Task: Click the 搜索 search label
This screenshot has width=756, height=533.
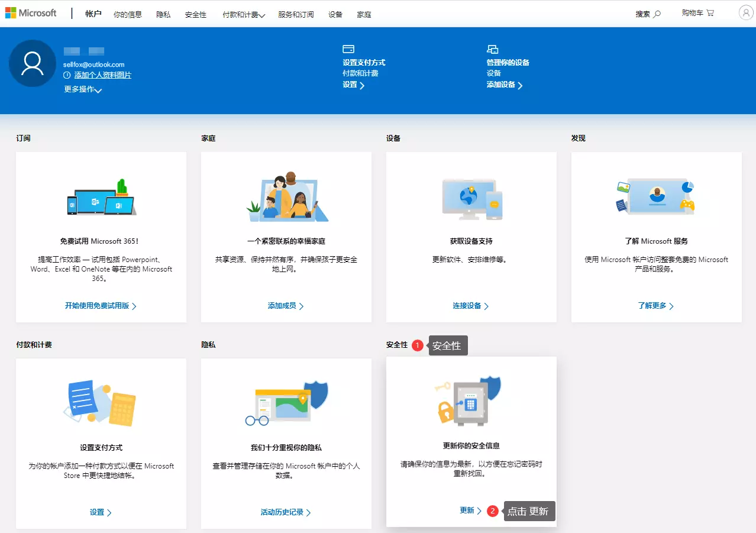Action: pyautogui.click(x=642, y=14)
